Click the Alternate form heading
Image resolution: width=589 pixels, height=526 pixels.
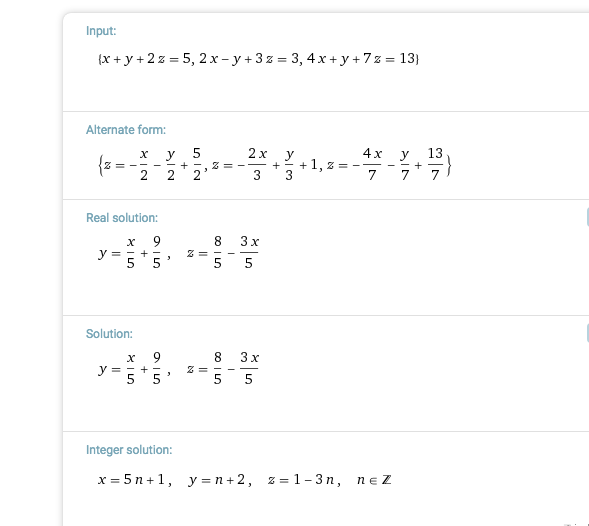[x=126, y=130]
